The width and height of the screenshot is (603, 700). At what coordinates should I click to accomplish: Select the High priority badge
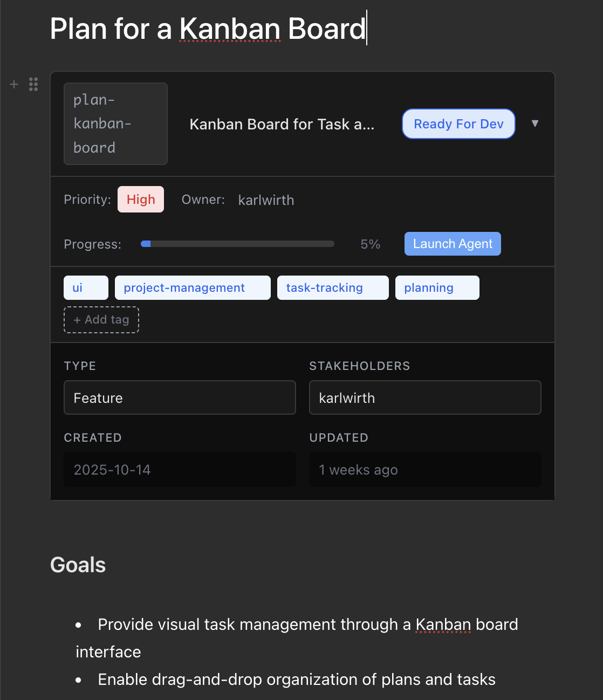click(140, 199)
